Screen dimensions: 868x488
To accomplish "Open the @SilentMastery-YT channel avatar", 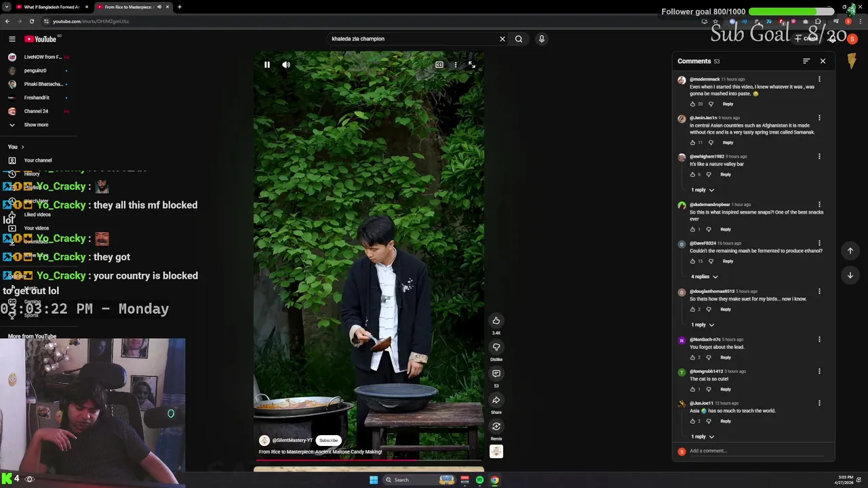I will coord(264,441).
